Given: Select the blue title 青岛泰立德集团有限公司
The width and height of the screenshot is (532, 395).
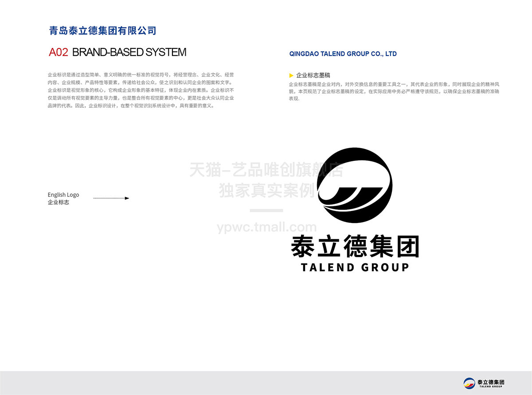Looking at the screenshot, I should coord(102,31).
